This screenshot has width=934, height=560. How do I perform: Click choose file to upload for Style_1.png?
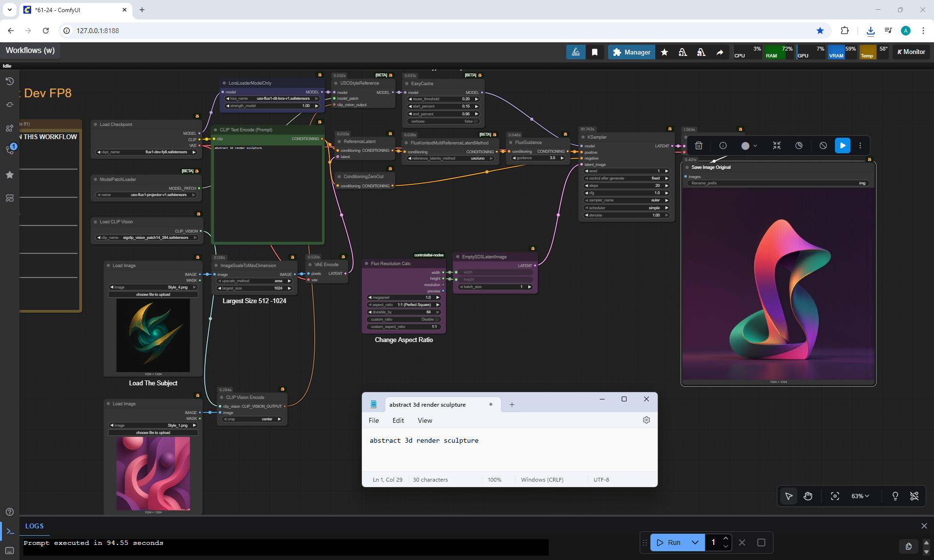pos(153,433)
